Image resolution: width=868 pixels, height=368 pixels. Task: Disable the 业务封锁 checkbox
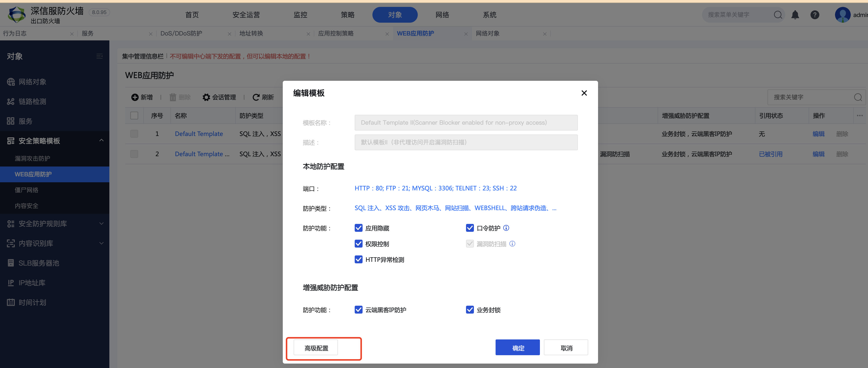(470, 310)
